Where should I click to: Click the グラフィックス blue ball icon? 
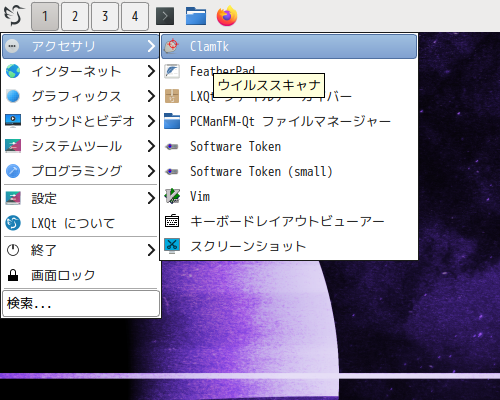point(13,96)
